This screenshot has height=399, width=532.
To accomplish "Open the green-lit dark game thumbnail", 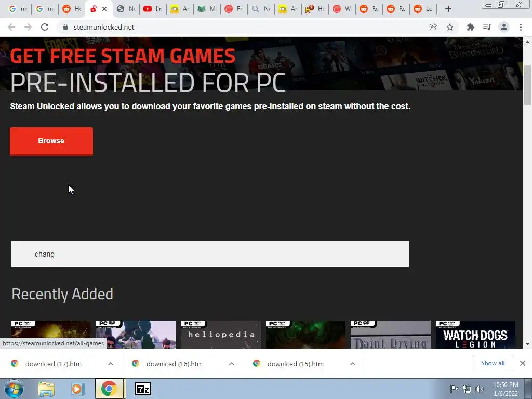I will pos(305,335).
